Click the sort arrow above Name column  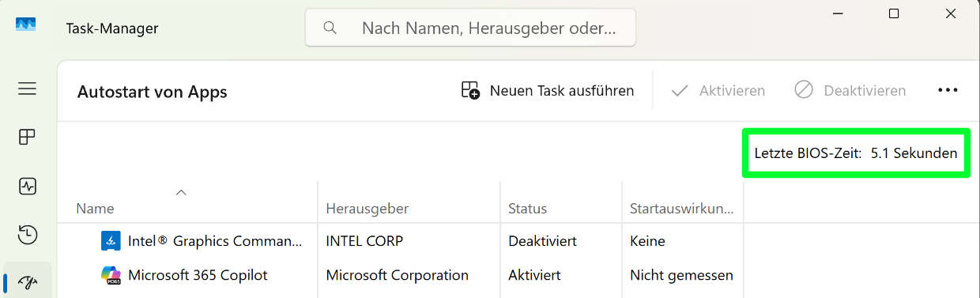[181, 192]
